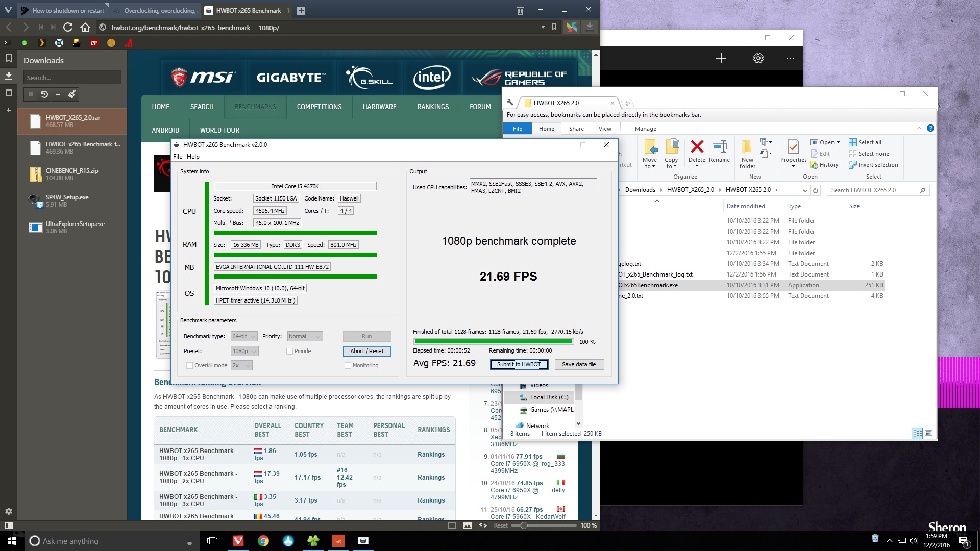Expand Explorer address bar history dropdown
Image resolution: width=980 pixels, height=551 pixels.
tap(805, 190)
